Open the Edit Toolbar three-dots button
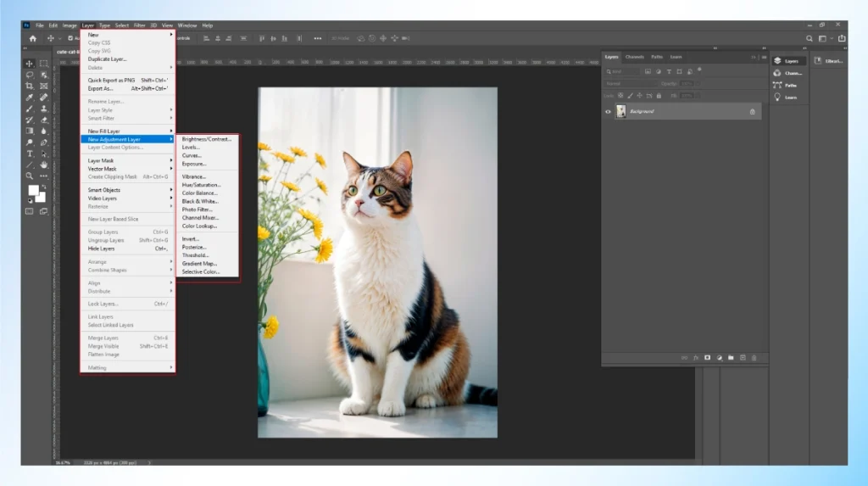Viewport: 868px width, 486px height. point(44,176)
